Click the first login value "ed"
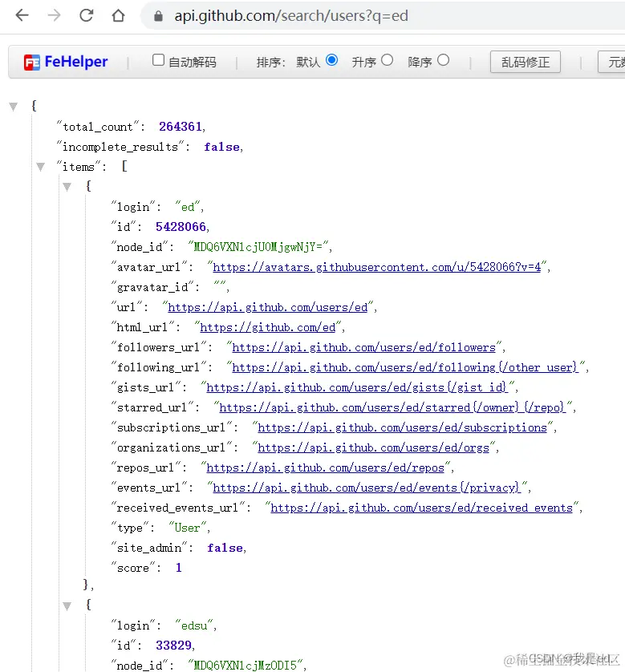This screenshot has width=625, height=672. pos(188,207)
